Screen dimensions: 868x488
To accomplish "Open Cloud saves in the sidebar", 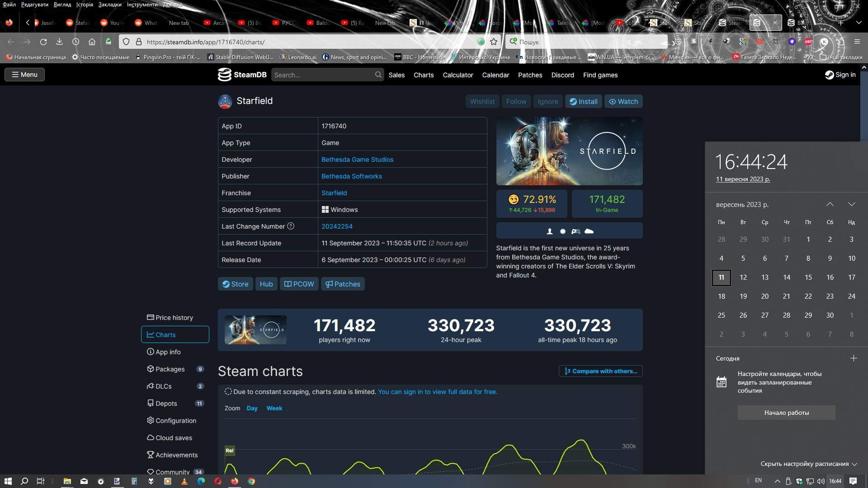I will pyautogui.click(x=175, y=438).
